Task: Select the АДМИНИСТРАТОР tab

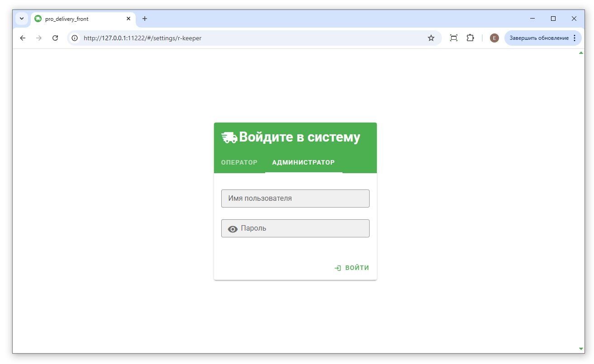Action: 303,163
